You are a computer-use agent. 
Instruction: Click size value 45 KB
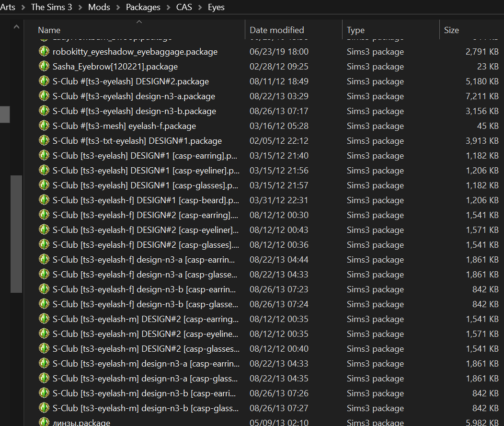[x=488, y=126]
